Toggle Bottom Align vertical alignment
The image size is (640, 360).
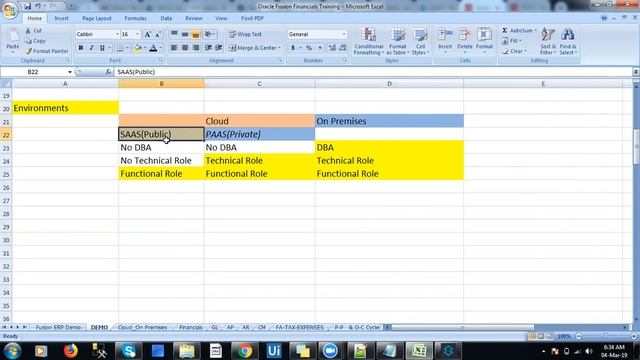pos(196,34)
